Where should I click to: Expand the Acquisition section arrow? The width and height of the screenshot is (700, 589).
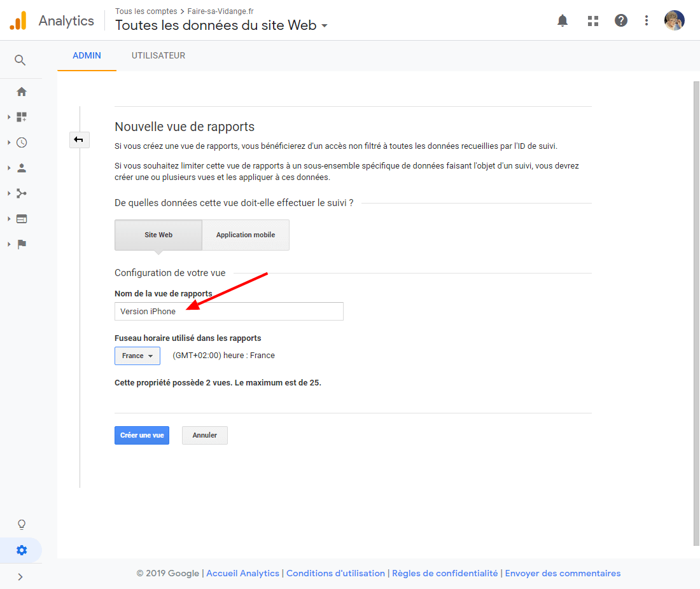[x=9, y=193]
